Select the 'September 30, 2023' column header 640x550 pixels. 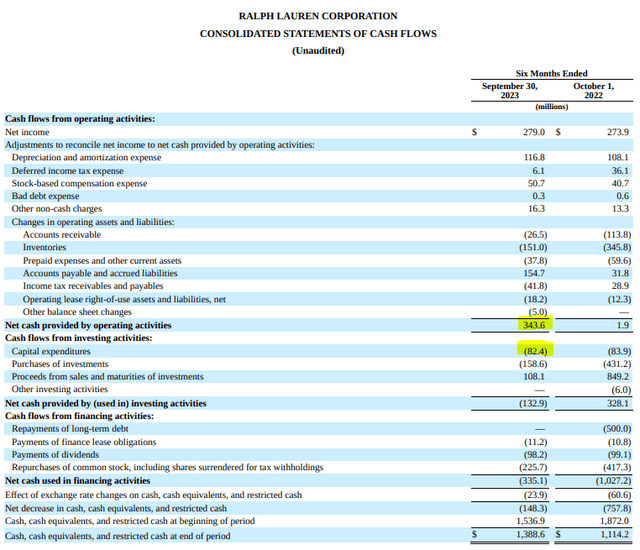(510, 91)
